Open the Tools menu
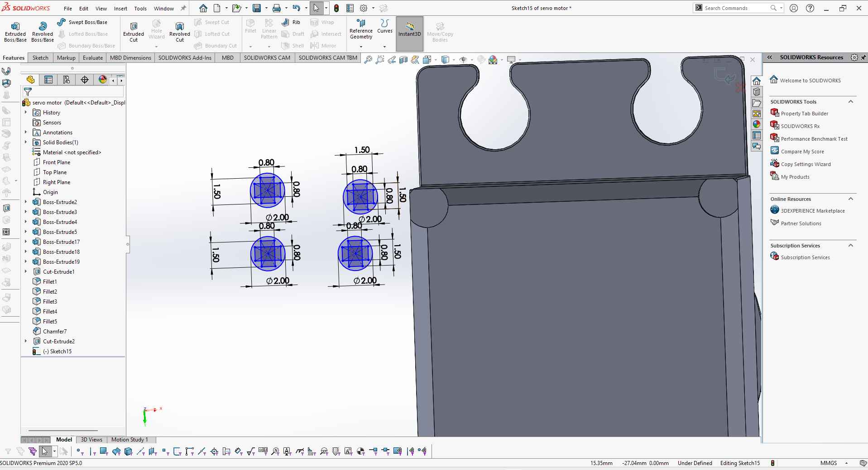The height and width of the screenshot is (470, 868). [x=140, y=8]
